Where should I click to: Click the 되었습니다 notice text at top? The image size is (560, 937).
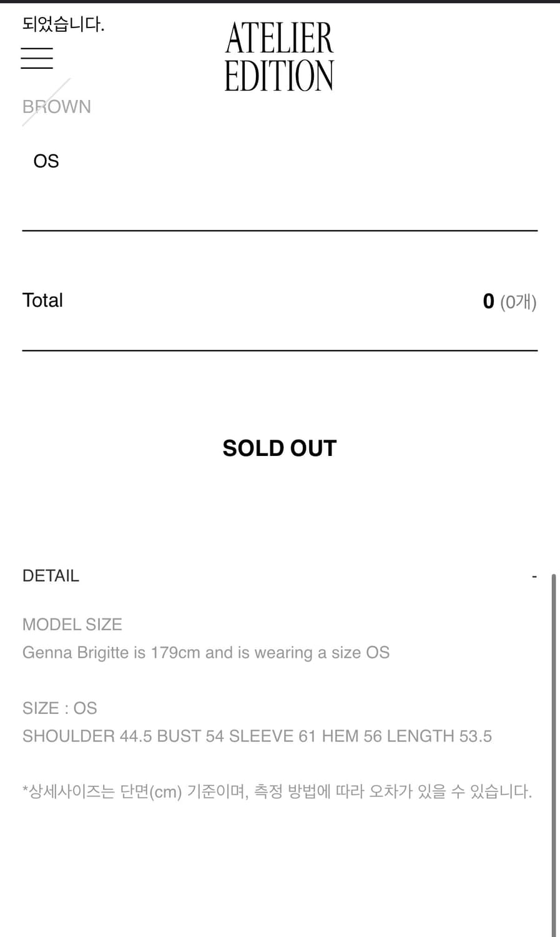coord(63,24)
